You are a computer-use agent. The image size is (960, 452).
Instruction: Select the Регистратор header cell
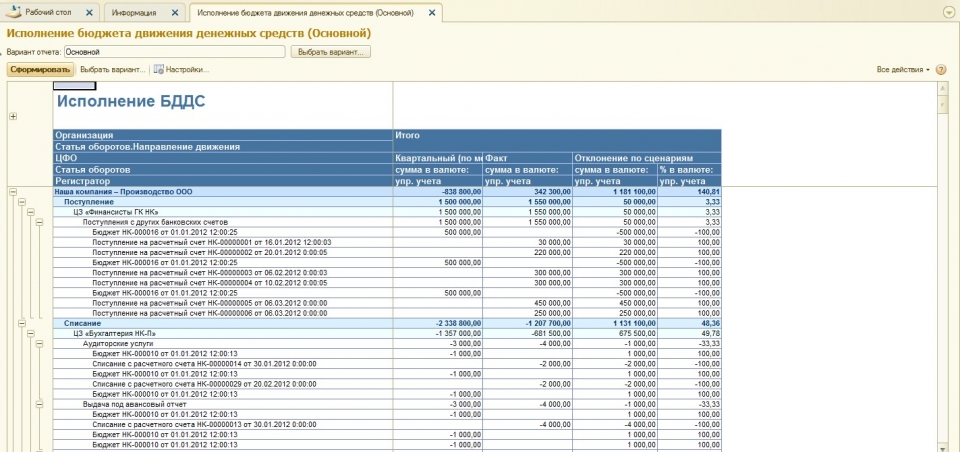(223, 181)
